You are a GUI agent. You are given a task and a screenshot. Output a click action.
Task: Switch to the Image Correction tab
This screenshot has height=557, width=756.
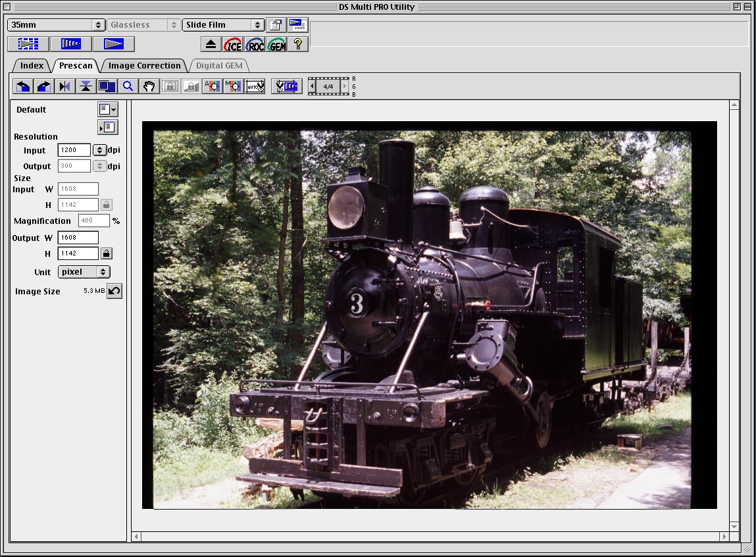point(144,65)
